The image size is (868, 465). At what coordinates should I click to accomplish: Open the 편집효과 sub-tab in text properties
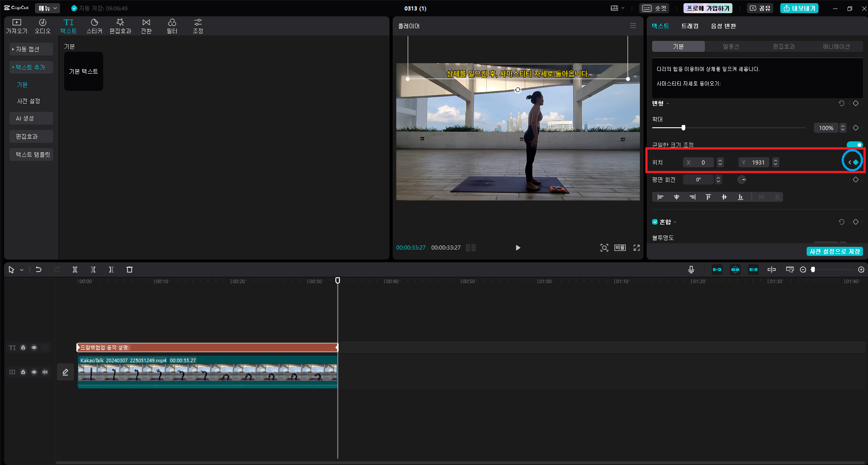click(x=784, y=46)
